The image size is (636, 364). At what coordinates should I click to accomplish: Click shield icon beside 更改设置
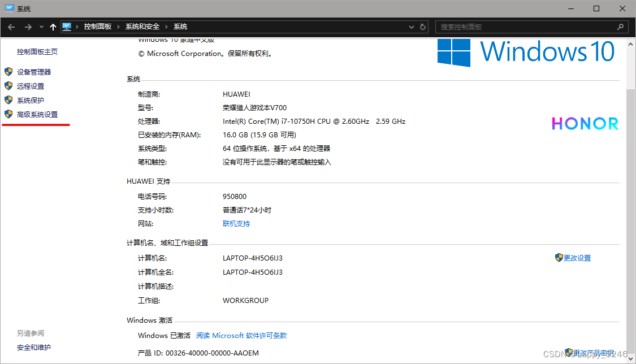coord(559,258)
